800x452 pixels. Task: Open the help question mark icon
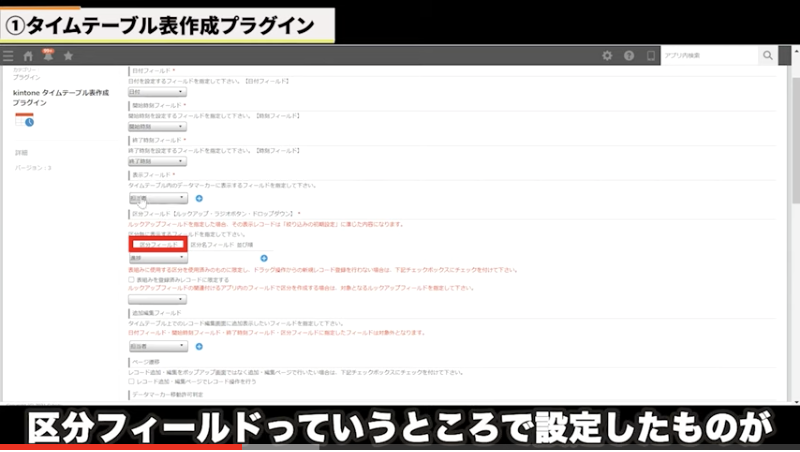pyautogui.click(x=629, y=56)
